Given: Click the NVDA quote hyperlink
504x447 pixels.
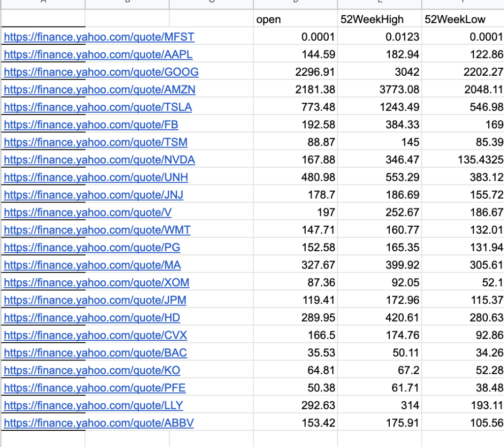Looking at the screenshot, I should 99,160.
